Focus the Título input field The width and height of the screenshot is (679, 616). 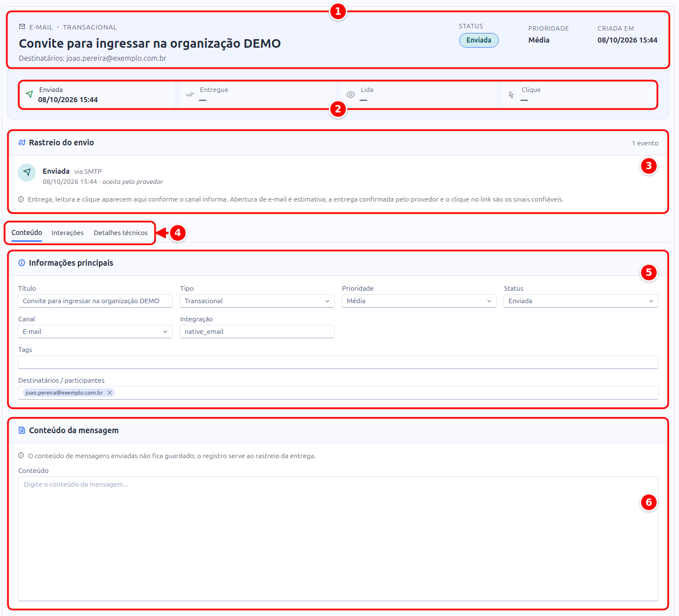pyautogui.click(x=95, y=301)
